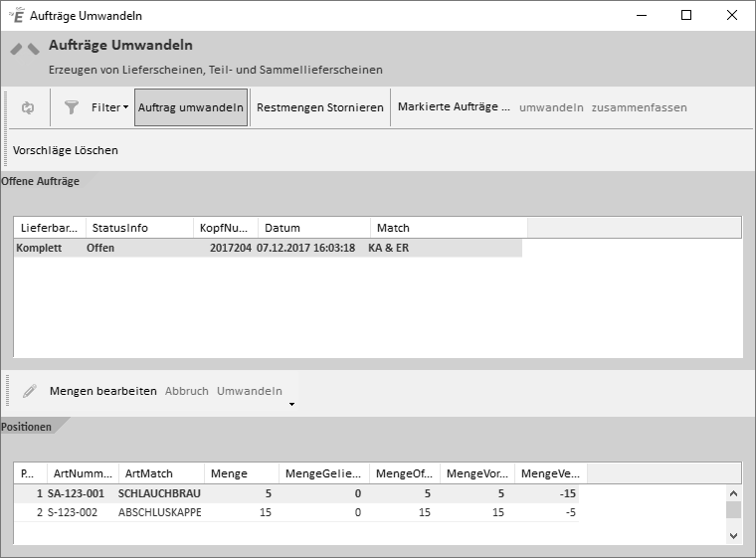Click zusammenfassen in toolbar
This screenshot has height=558, width=756.
[x=640, y=107]
